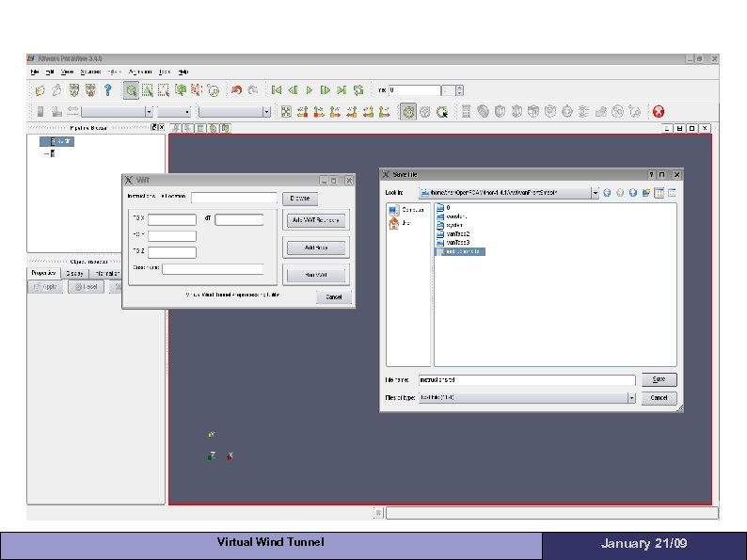Screen dimensions: 747x560
Task: Click the Apply button in Object Inspector
Action: pos(45,287)
